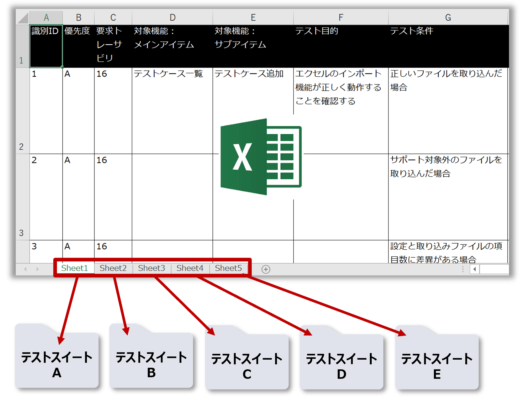The width and height of the screenshot is (520, 420).
Task: Click the select-all corner triangle
Action: click(23, 18)
